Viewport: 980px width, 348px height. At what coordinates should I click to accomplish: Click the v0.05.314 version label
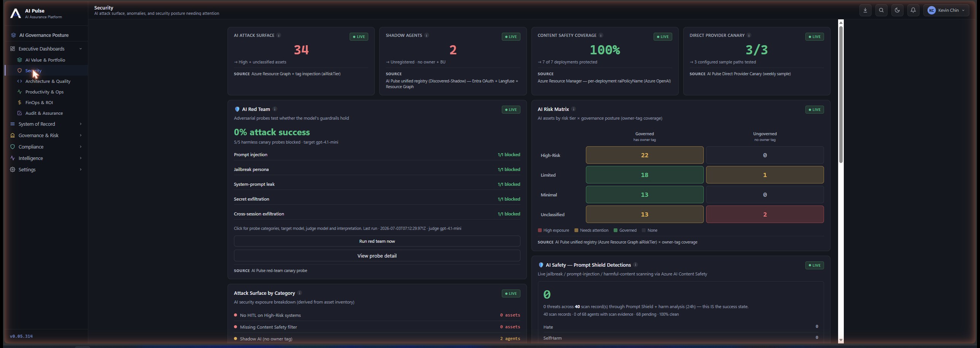coord(21,336)
